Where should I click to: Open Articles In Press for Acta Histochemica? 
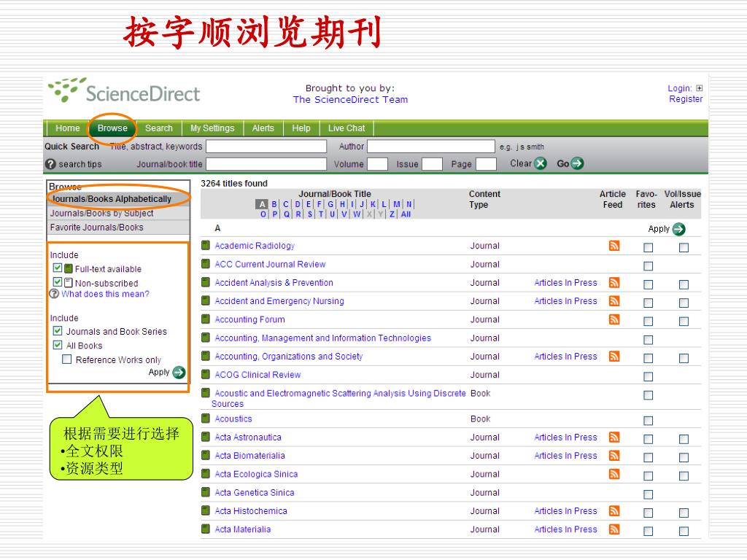[x=565, y=511]
